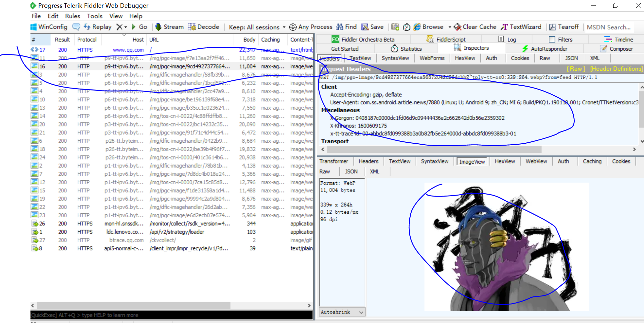This screenshot has height=323, width=644.
Task: Open TextWizard tool
Action: (x=521, y=27)
